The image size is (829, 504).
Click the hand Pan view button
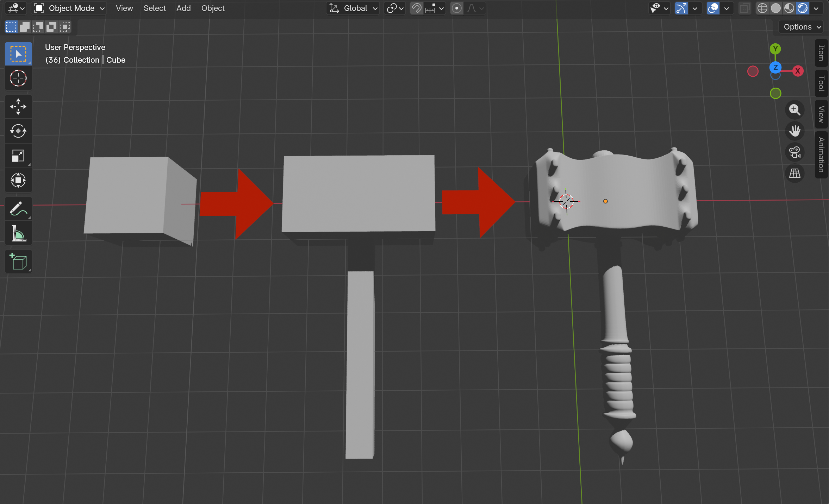point(795,131)
